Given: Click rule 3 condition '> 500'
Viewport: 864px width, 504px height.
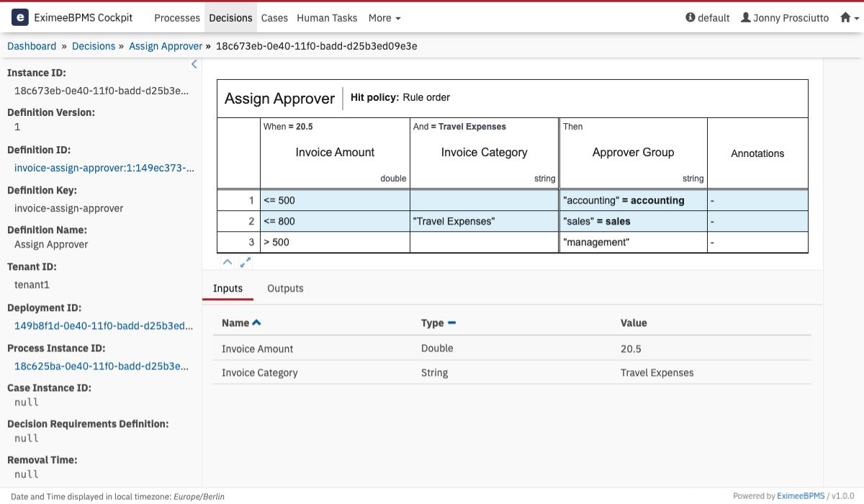Looking at the screenshot, I should pos(335,242).
